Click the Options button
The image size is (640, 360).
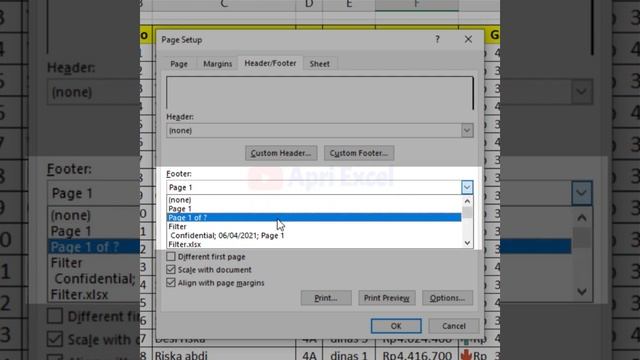click(x=447, y=298)
